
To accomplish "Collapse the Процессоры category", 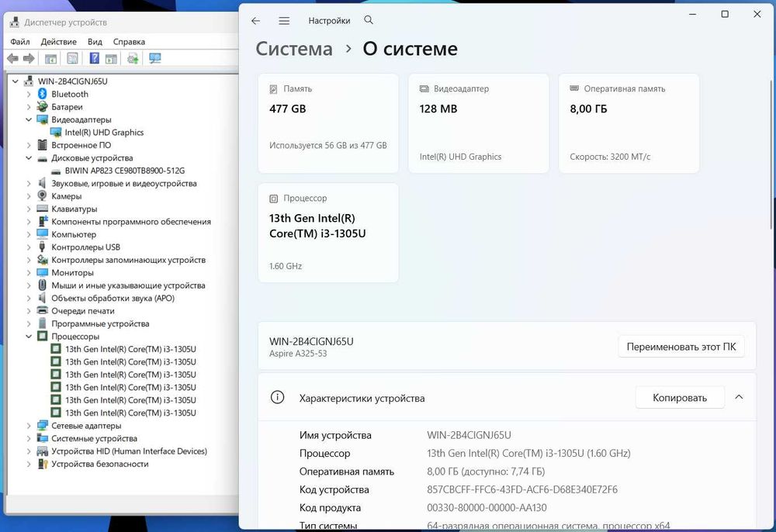I will click(28, 337).
